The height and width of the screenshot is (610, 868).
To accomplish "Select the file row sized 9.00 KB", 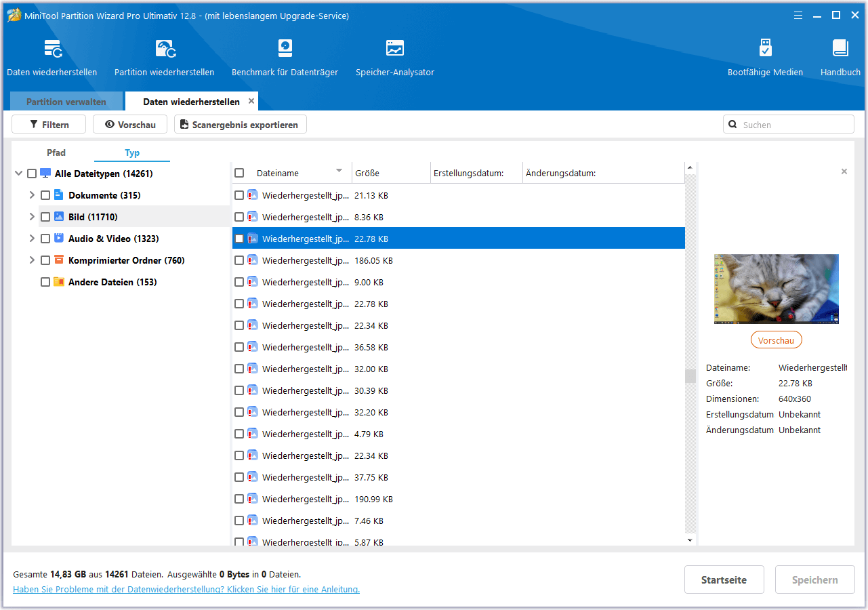I will [x=459, y=282].
